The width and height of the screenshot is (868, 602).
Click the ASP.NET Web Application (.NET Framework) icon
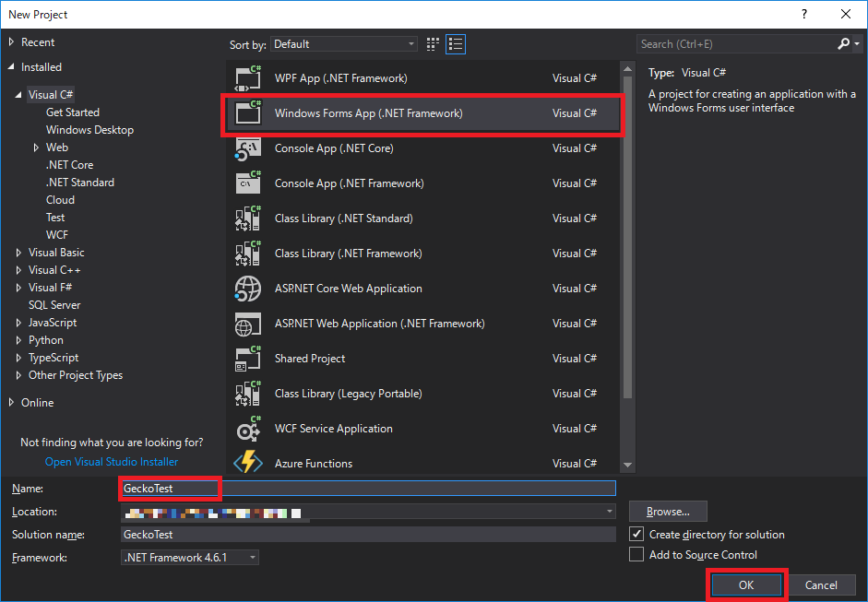point(248,324)
